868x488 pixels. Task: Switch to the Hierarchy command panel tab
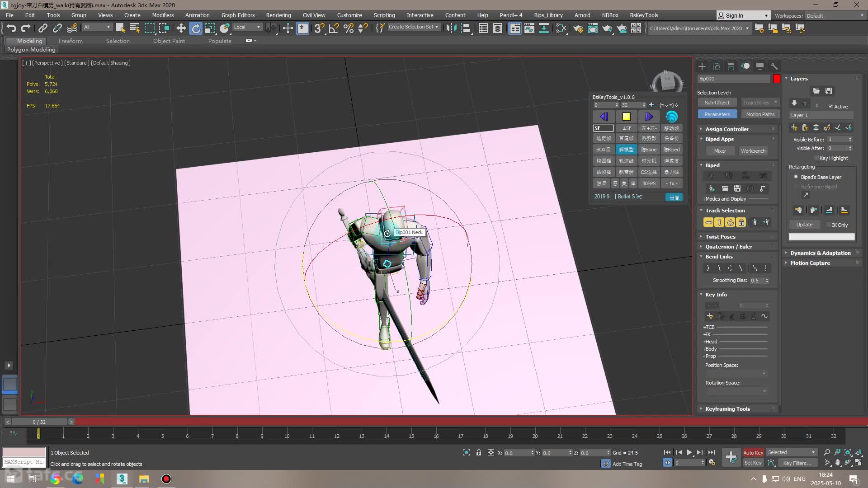point(731,66)
